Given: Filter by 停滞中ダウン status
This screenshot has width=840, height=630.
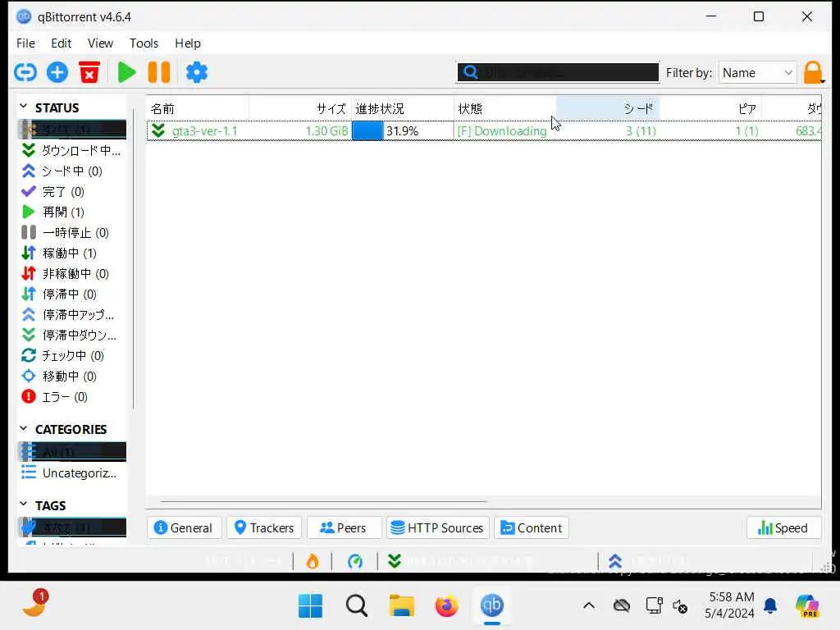Looking at the screenshot, I should [72, 335].
